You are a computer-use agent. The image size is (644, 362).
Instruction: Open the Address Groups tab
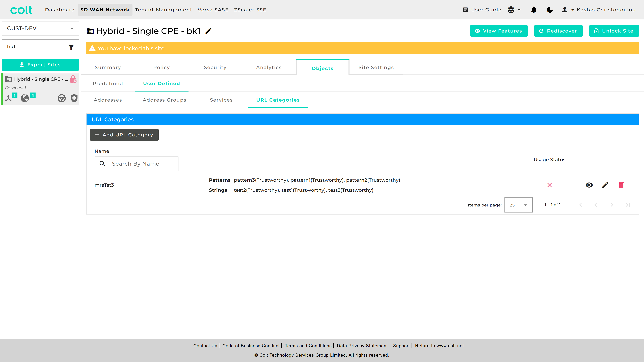click(165, 100)
